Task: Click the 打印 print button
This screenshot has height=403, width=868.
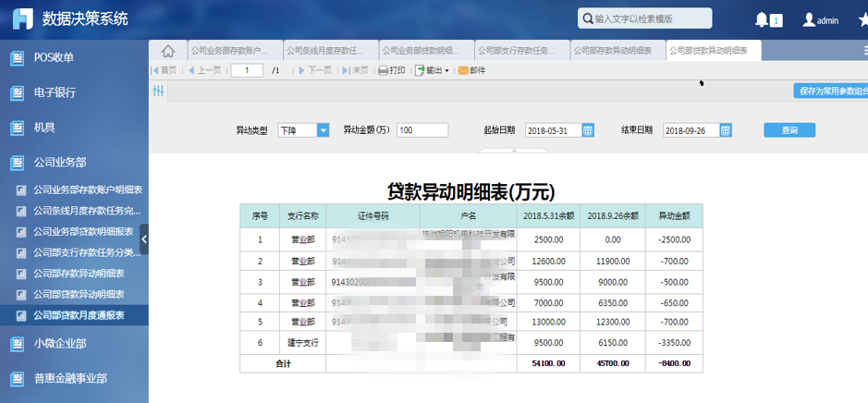Action: [392, 70]
